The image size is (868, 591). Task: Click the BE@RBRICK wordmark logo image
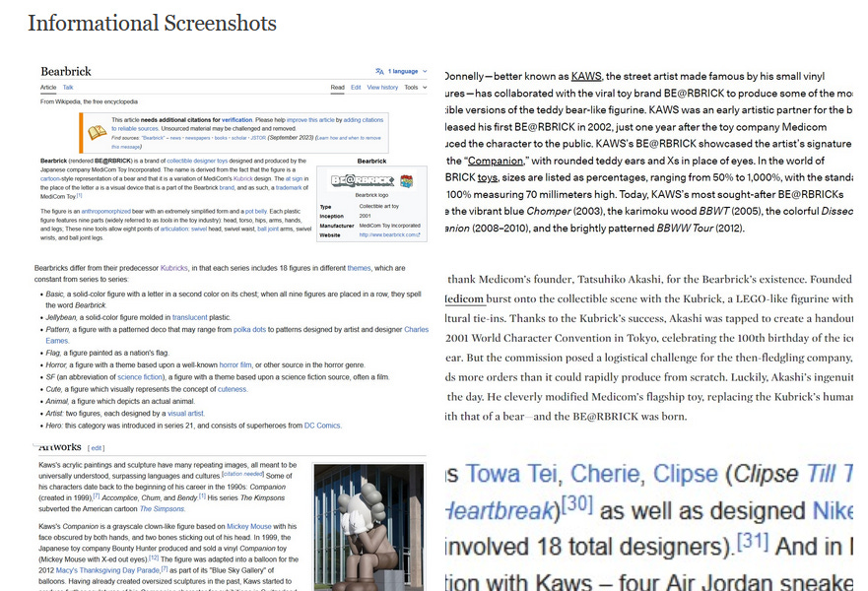362,180
